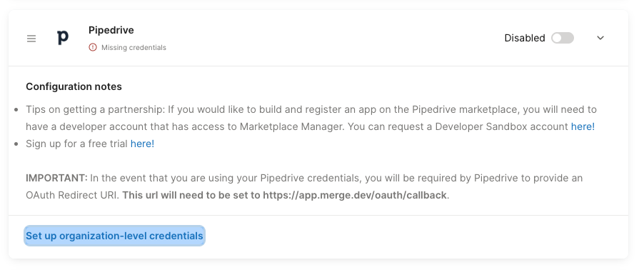The image size is (644, 270).
Task: Open the Developer Sandbox account "here!" link
Action: (583, 126)
